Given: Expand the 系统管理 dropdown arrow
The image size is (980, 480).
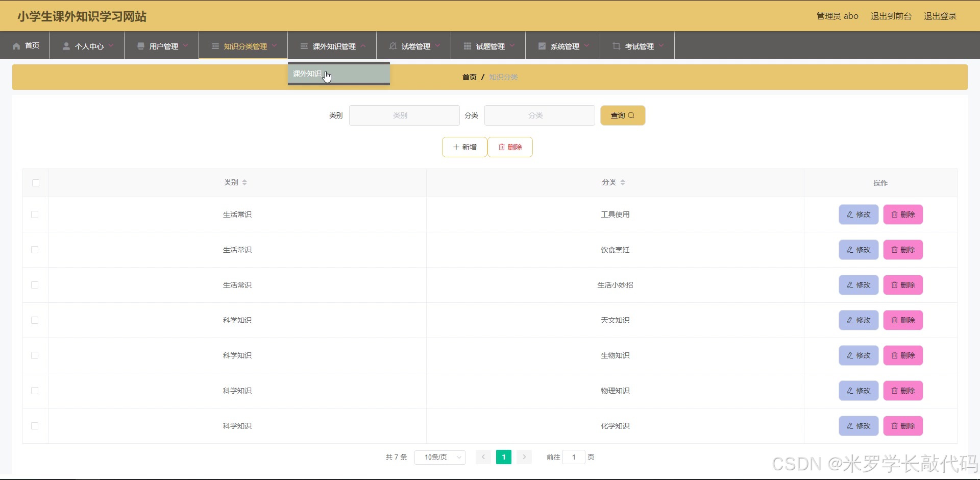Looking at the screenshot, I should pyautogui.click(x=586, y=45).
